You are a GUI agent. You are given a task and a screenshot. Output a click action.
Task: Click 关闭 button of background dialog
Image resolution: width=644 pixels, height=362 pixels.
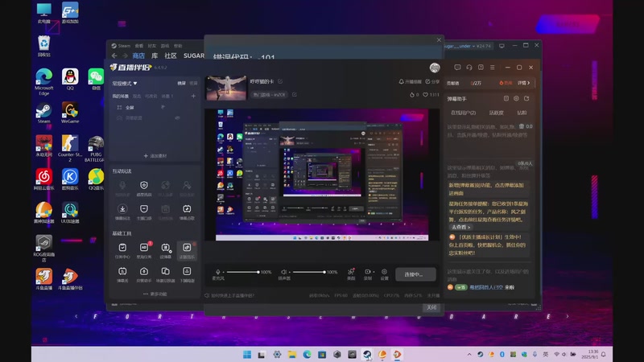pos(431,307)
